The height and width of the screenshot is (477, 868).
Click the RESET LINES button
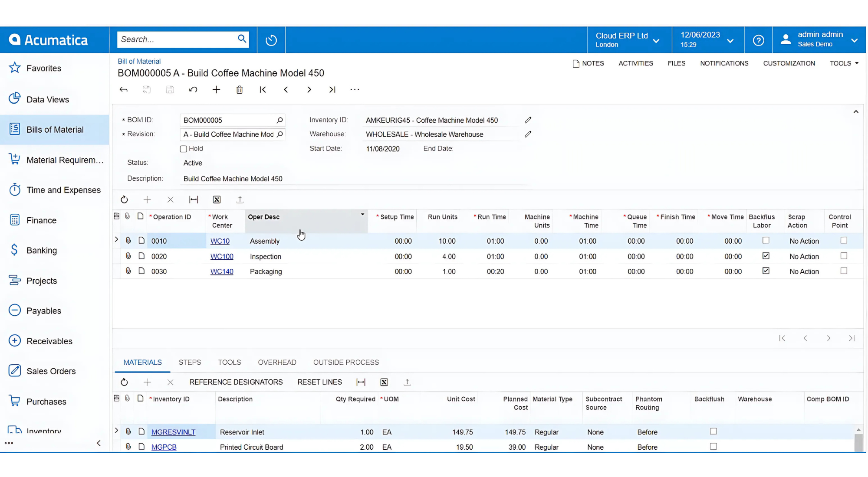pyautogui.click(x=319, y=382)
